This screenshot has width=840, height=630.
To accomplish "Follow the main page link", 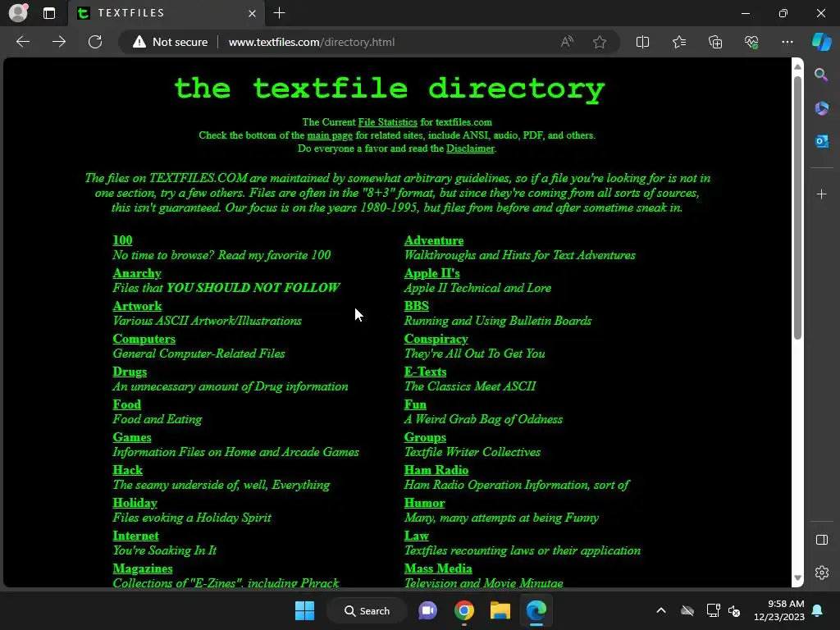I will point(330,135).
